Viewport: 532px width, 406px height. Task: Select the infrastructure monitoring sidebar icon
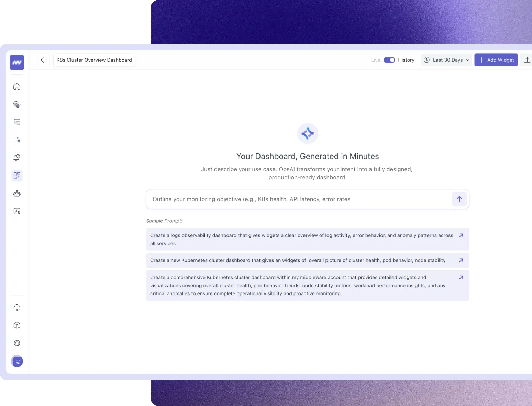coord(16,104)
